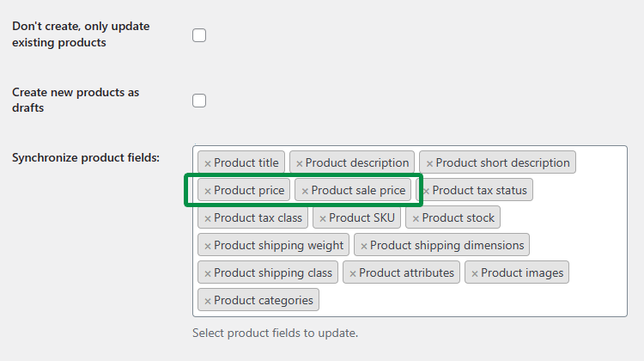Image resolution: width=644 pixels, height=361 pixels.
Task: Remove the Product stock tag
Action: [416, 218]
